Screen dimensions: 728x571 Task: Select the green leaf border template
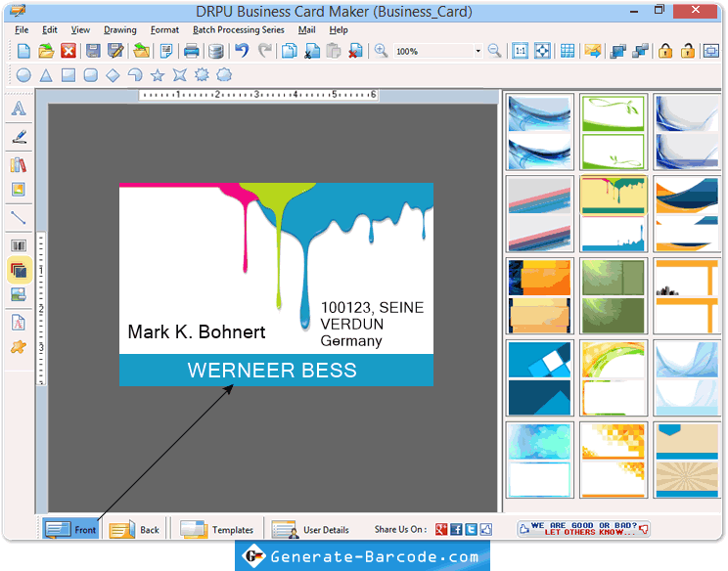614,132
